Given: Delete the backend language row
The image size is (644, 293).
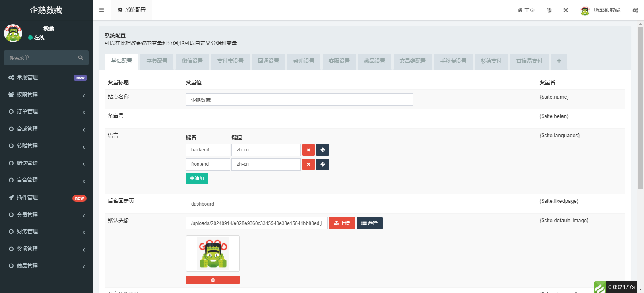Looking at the screenshot, I should click(308, 150).
